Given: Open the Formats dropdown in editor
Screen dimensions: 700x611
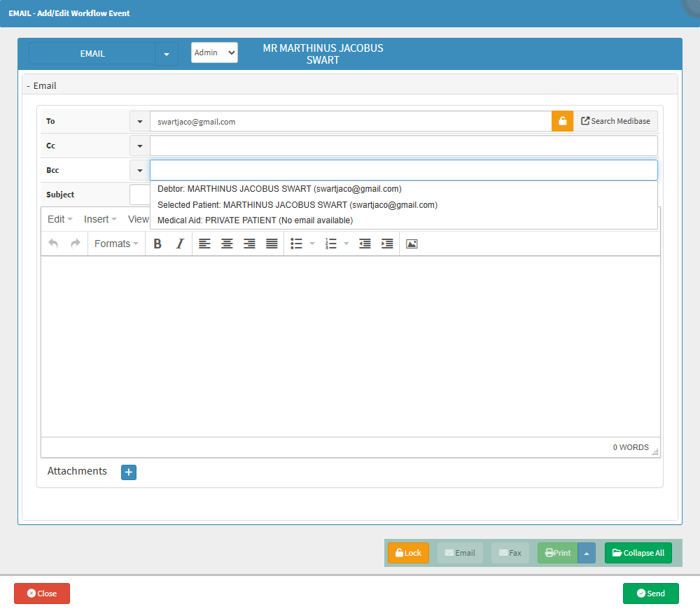Looking at the screenshot, I should (116, 244).
